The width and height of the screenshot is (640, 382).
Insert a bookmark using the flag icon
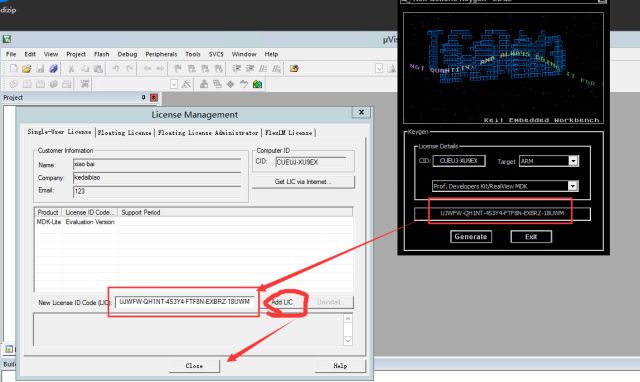(178, 69)
